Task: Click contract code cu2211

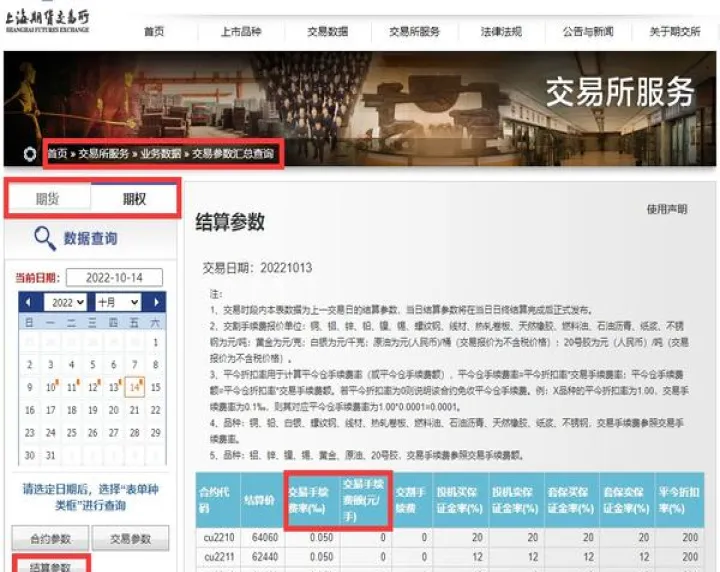Action: pyautogui.click(x=219, y=557)
